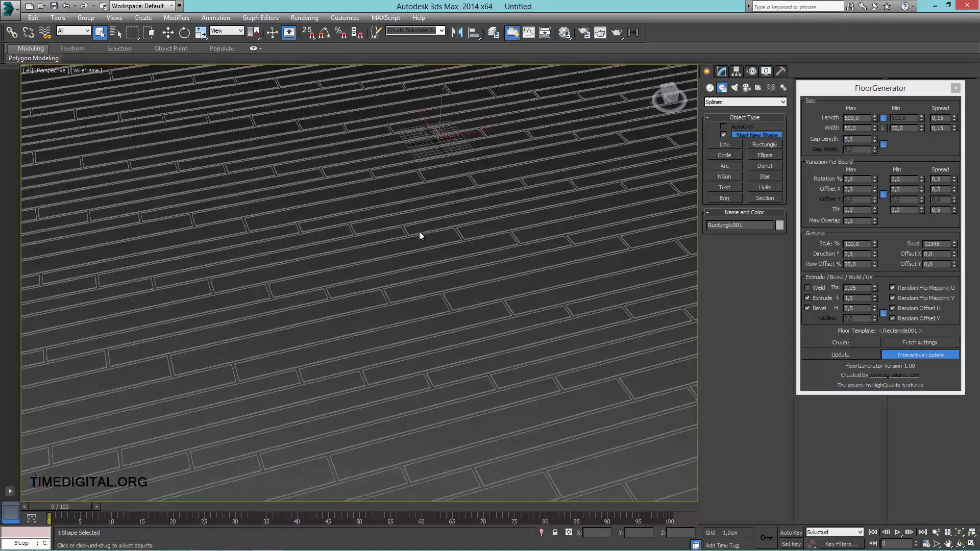
Task: Open the Splines category dropdown
Action: pos(745,102)
